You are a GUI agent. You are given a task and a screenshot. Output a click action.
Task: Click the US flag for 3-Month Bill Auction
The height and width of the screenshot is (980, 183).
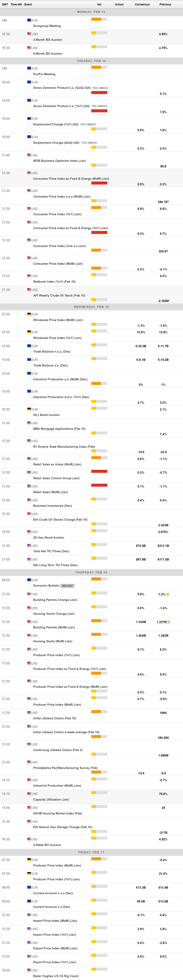29,34
